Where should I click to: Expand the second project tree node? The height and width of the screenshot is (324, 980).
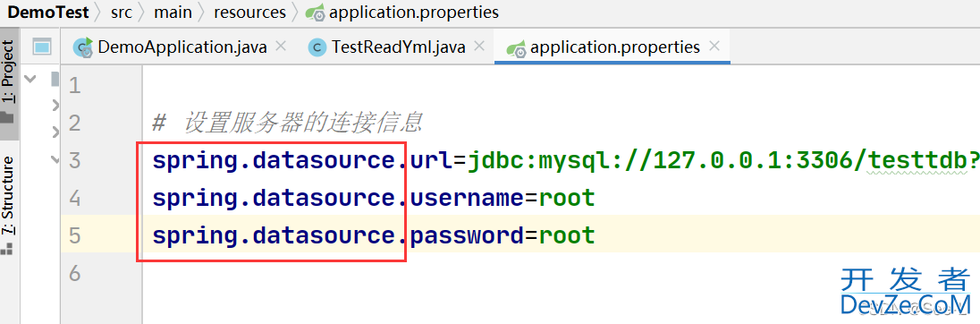[55, 105]
